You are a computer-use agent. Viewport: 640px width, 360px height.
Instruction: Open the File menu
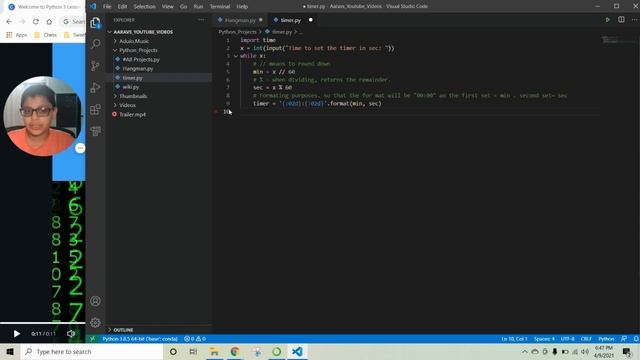pos(107,6)
